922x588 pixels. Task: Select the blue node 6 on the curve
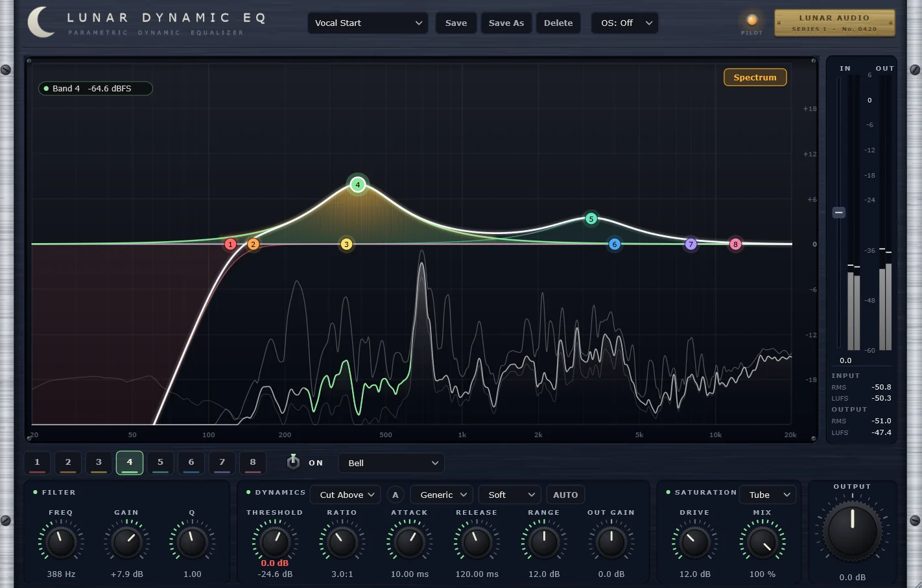615,244
